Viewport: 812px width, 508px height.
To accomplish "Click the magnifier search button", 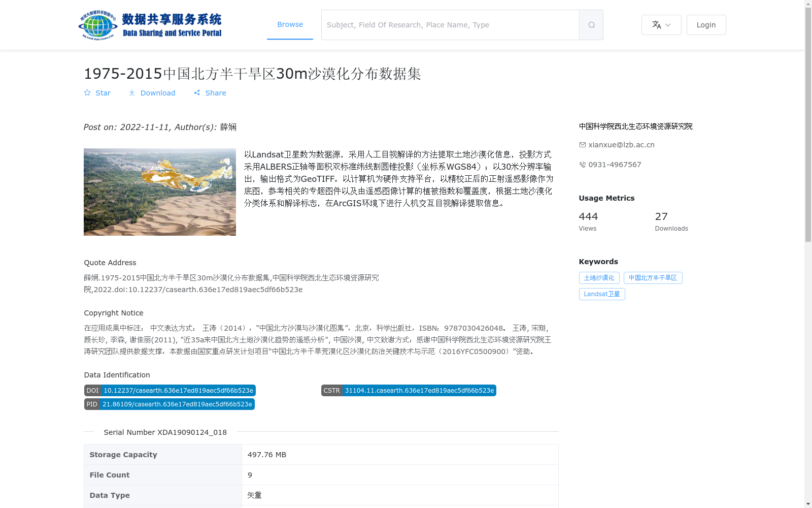I will pos(591,25).
